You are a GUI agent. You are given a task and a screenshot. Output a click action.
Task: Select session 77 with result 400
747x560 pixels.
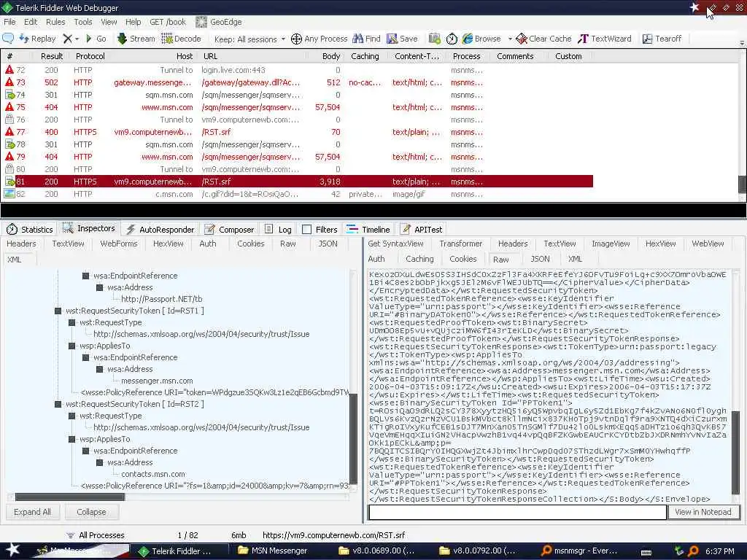click(298, 132)
